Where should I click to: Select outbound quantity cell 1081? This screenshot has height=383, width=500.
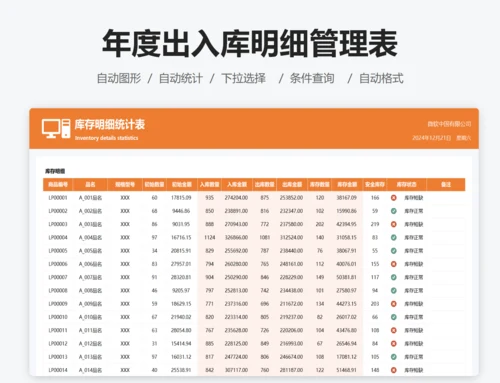(265, 238)
